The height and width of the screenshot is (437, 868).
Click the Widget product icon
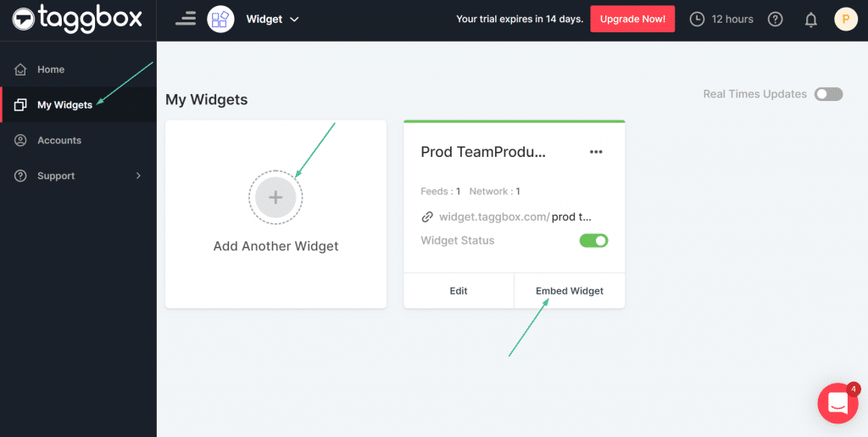point(220,19)
